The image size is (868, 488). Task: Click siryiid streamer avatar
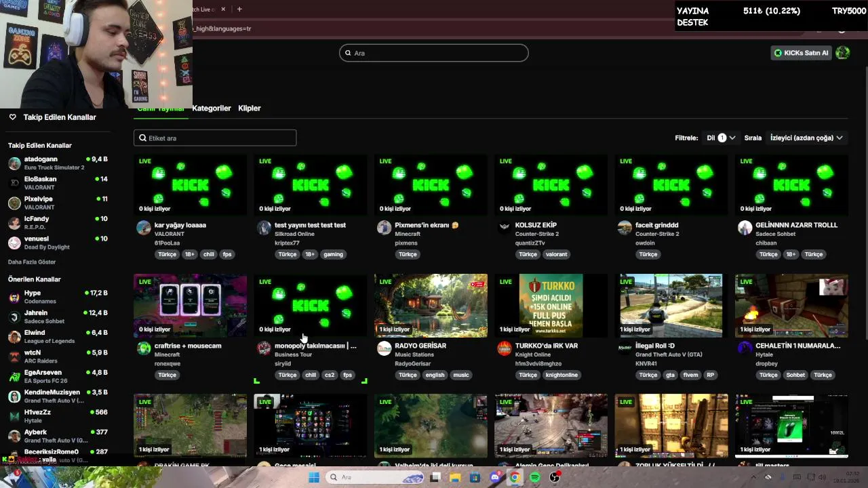coord(264,348)
